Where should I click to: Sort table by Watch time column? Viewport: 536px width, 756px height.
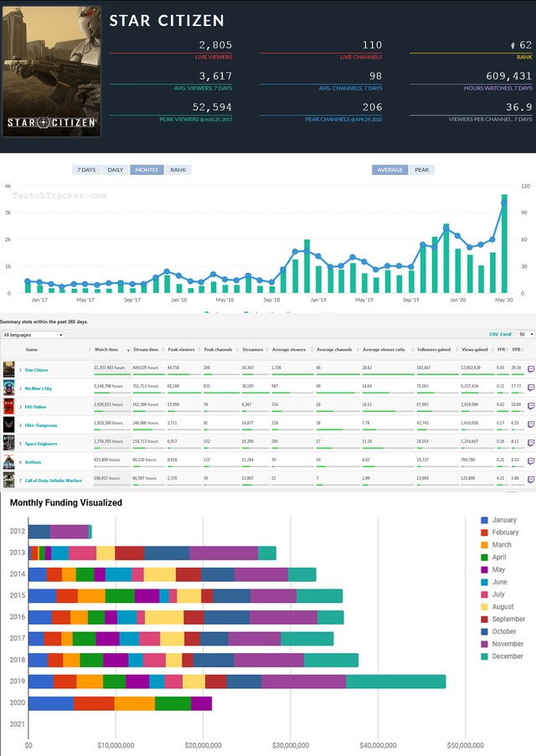[x=112, y=350]
